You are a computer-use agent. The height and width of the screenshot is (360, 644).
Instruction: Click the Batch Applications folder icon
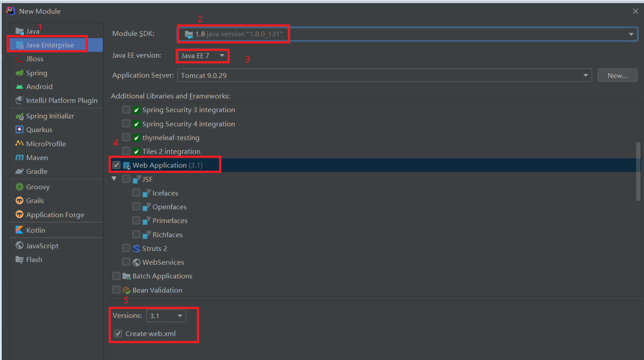(127, 276)
